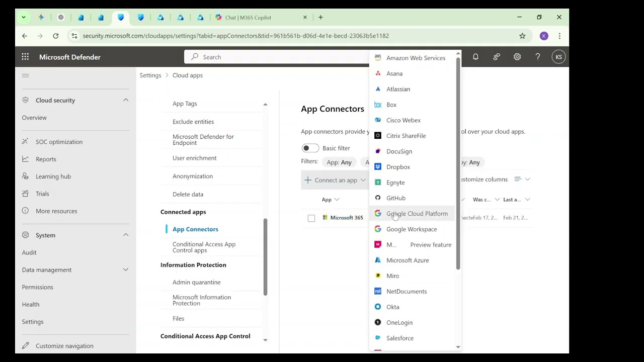The height and width of the screenshot is (362, 644).
Task: Close the Chat M365 Copilot tab
Action: point(305,17)
